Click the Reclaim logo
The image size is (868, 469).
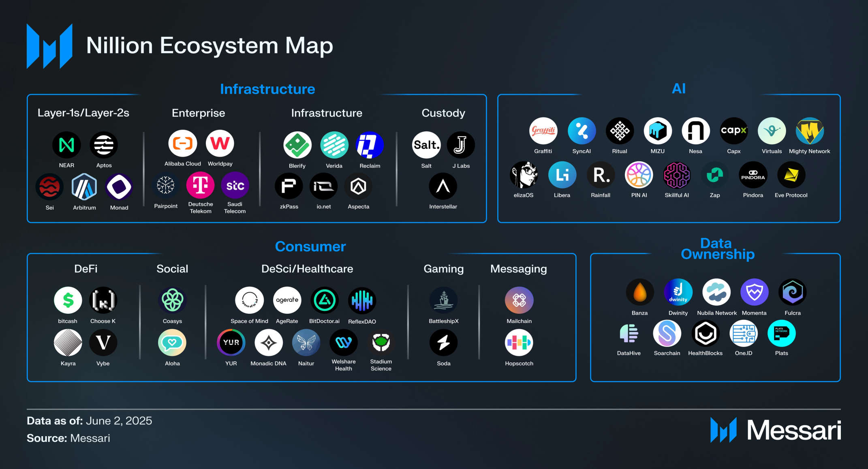(370, 145)
